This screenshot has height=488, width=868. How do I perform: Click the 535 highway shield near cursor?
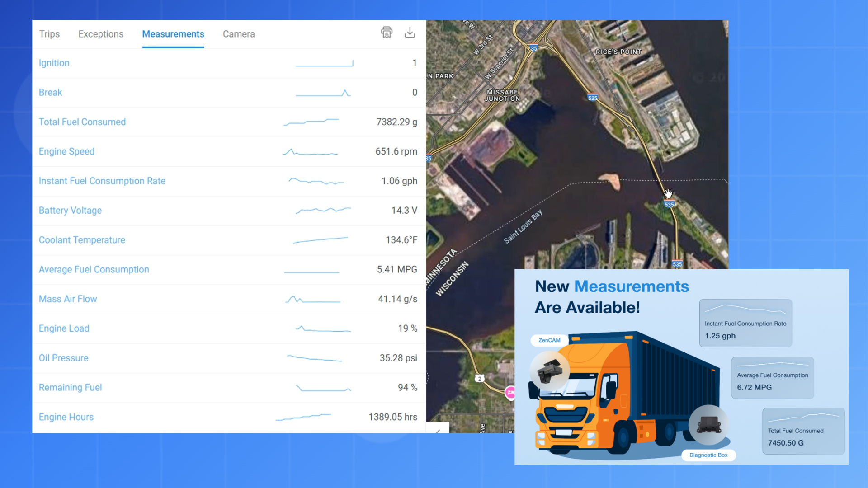coord(669,205)
